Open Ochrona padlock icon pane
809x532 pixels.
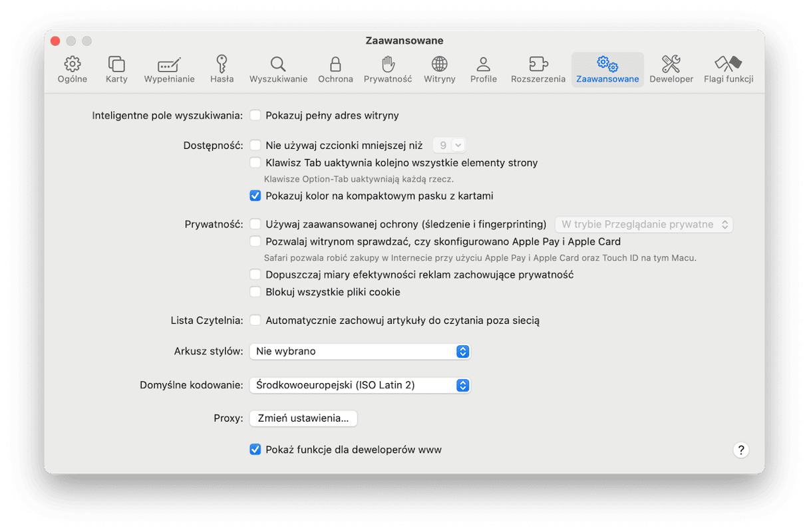(x=335, y=65)
